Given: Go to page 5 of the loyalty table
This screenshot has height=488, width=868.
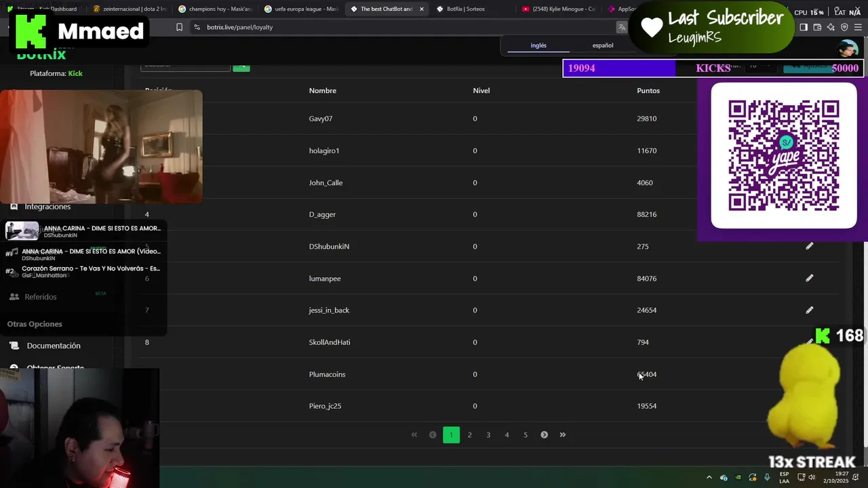Looking at the screenshot, I should (526, 434).
